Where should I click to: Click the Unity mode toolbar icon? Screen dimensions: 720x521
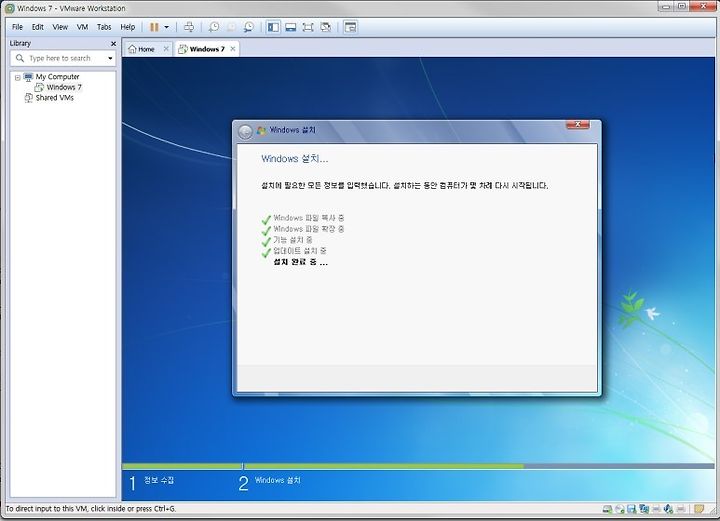[x=326, y=27]
